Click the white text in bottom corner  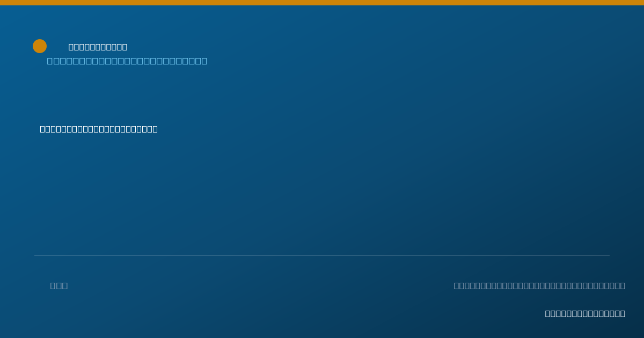(585, 314)
